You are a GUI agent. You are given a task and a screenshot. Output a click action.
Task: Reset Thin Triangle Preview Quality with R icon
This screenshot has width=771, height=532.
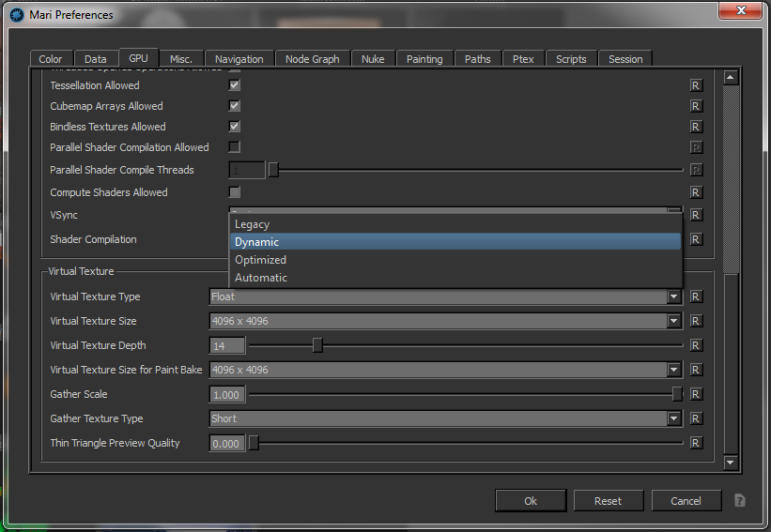(695, 443)
